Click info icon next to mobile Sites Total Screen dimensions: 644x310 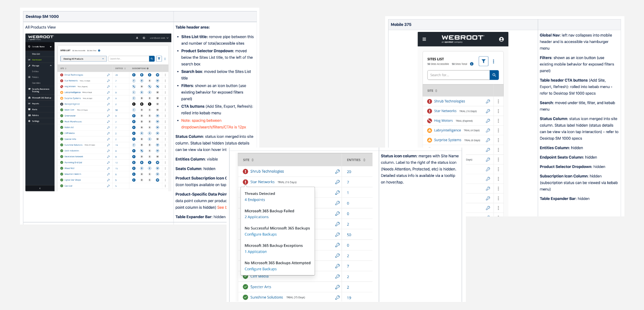click(472, 64)
